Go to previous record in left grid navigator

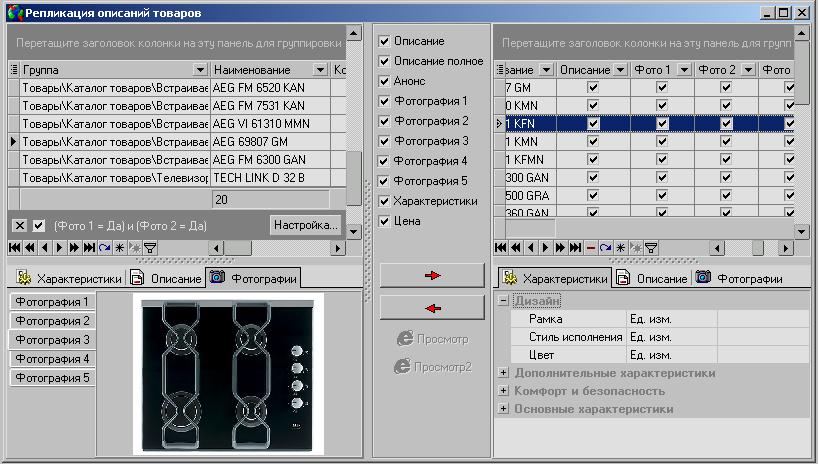pyautogui.click(x=45, y=248)
